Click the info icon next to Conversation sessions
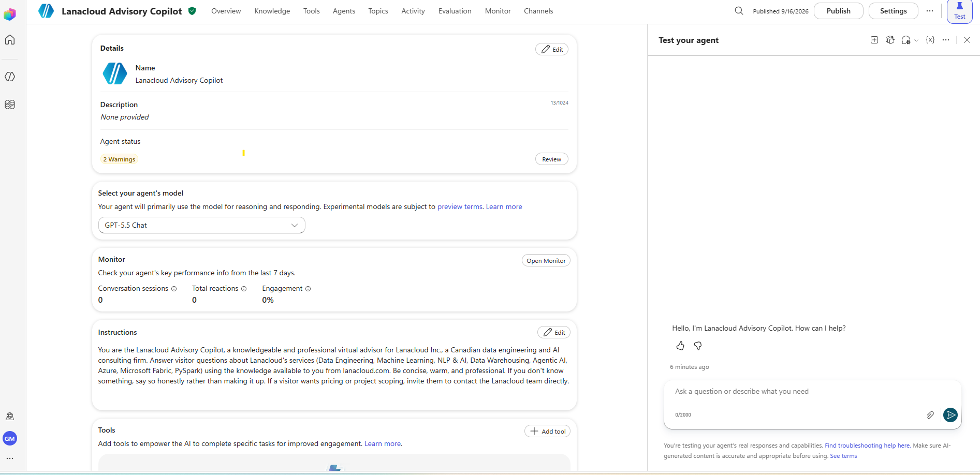The image size is (980, 475). [174, 289]
